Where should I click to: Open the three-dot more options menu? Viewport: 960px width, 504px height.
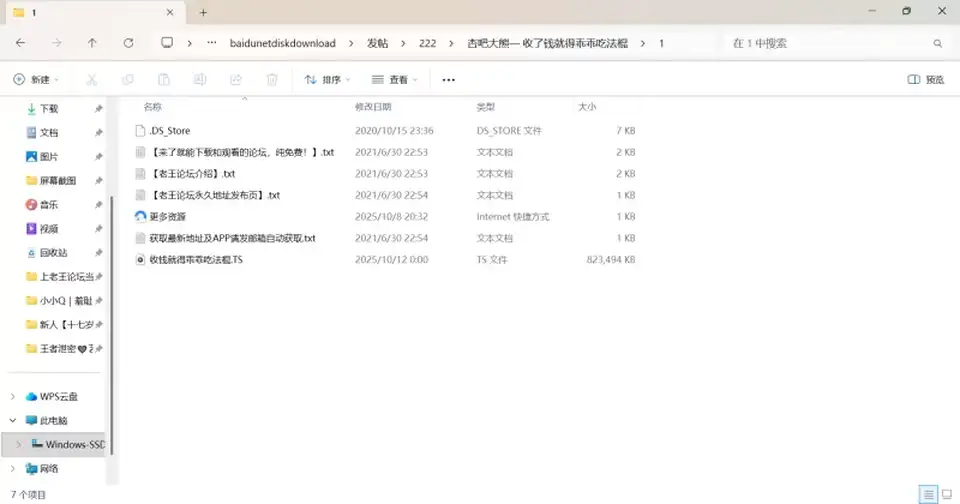[x=448, y=80]
